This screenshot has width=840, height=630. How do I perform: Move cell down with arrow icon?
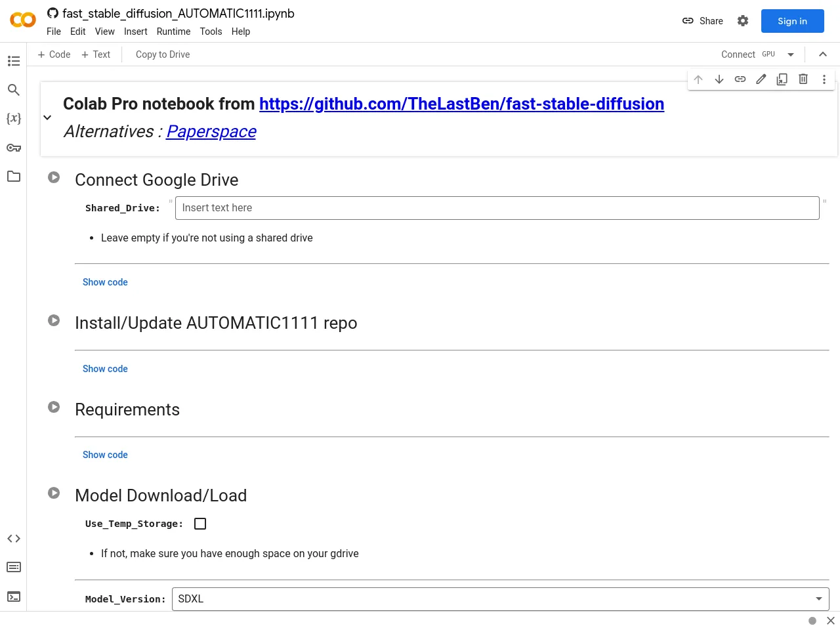[x=719, y=79]
